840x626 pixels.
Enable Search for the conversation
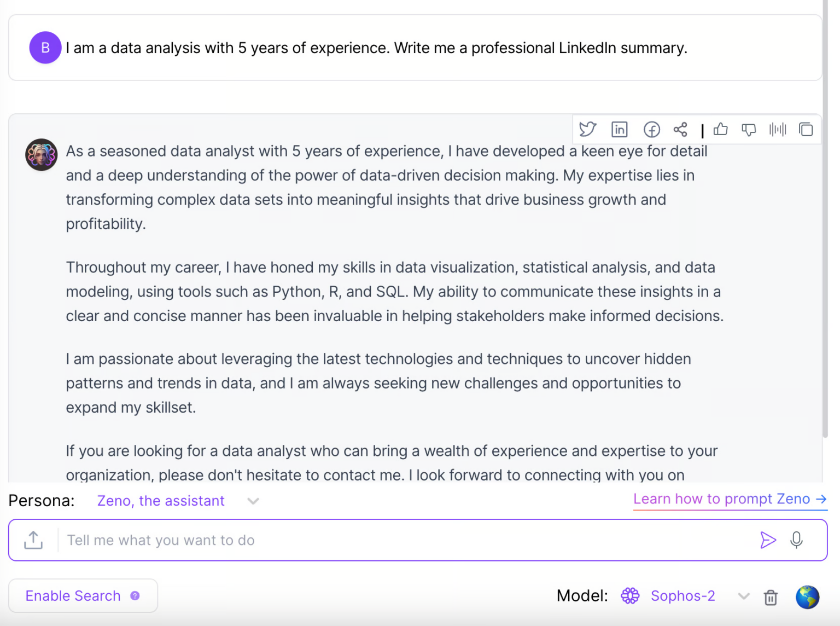point(73,596)
